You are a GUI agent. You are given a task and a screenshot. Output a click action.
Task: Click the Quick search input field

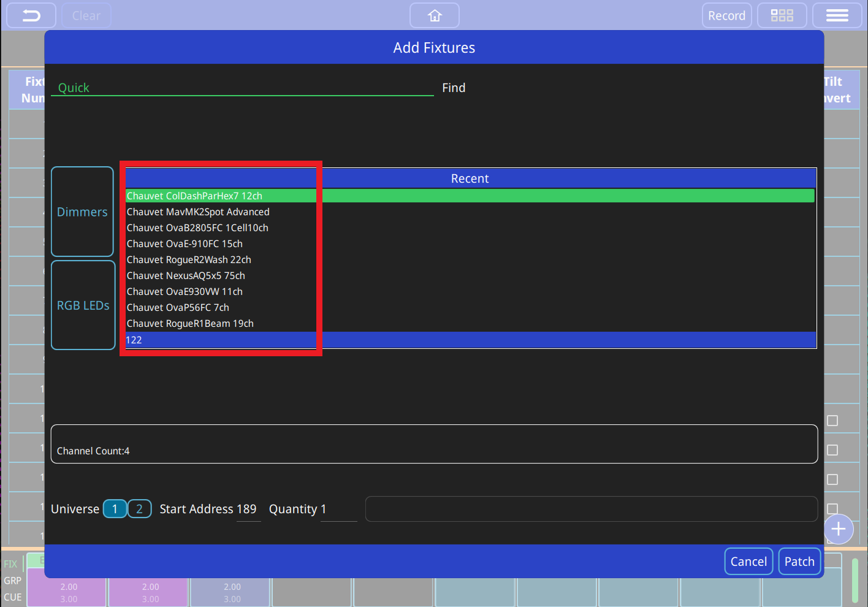point(242,88)
